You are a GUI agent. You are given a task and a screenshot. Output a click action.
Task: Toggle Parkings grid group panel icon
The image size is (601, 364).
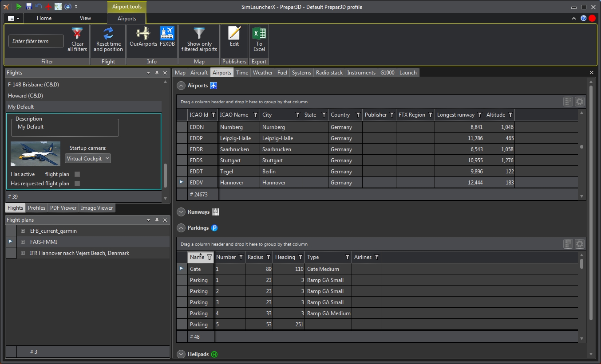568,244
